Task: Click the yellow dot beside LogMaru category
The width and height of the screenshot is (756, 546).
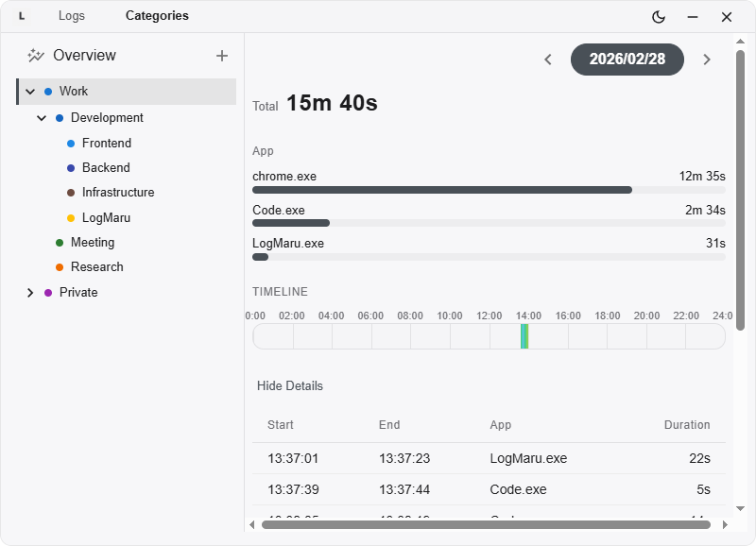Action: (71, 218)
